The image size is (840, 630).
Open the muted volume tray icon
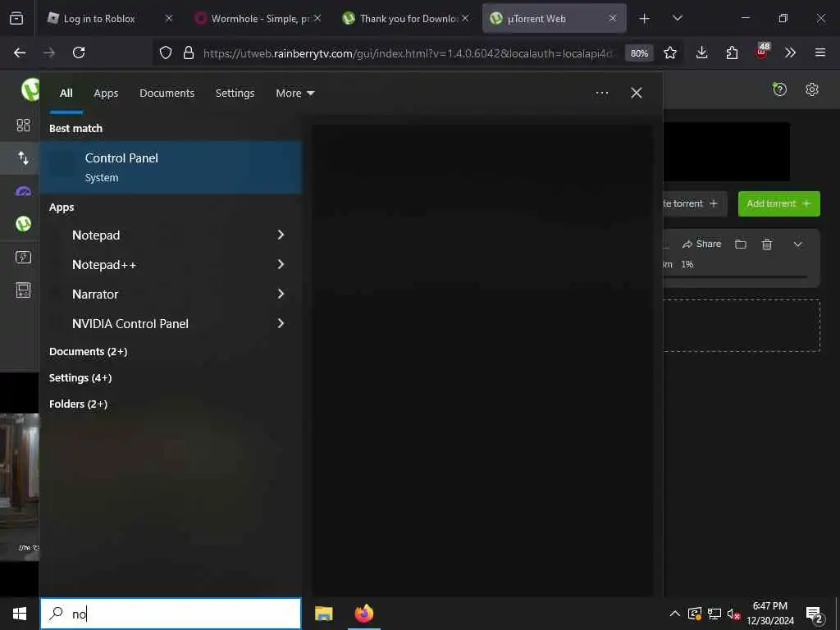click(x=733, y=614)
